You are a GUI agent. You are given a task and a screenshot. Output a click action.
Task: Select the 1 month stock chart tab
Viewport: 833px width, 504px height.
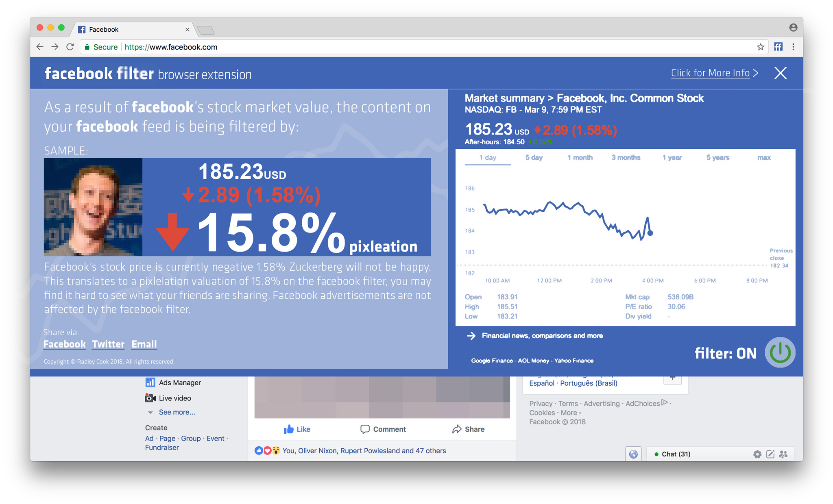[x=580, y=158]
